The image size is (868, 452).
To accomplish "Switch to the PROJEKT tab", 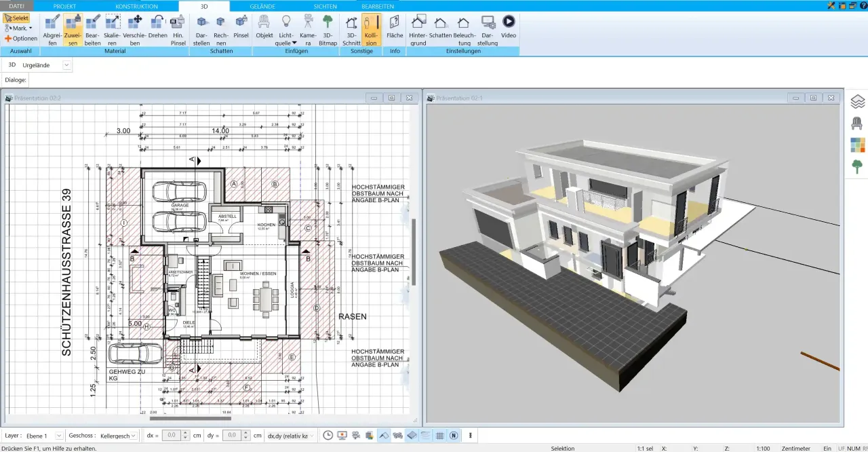I will coord(65,5).
